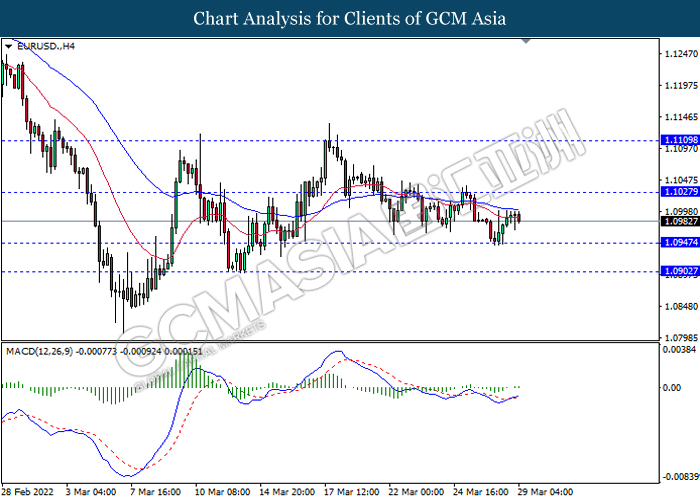The image size is (700, 500).
Task: Click the 1.09474 support level label
Action: tap(681, 242)
